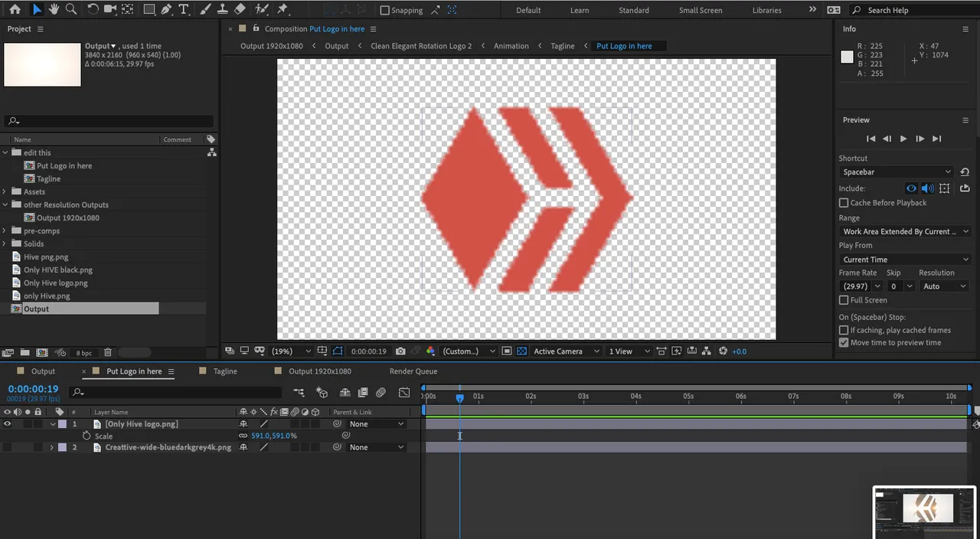Screen dimensions: 980x539
Task: Open the Play From Current Time dropdown
Action: tap(905, 260)
